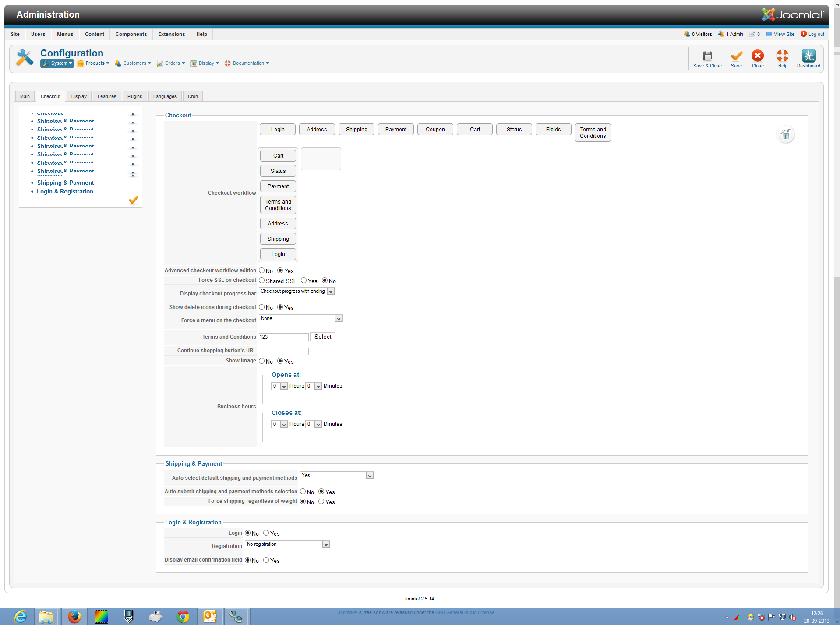Image resolution: width=840 pixels, height=625 pixels.
Task: Expand the Registration dropdown
Action: pos(287,544)
